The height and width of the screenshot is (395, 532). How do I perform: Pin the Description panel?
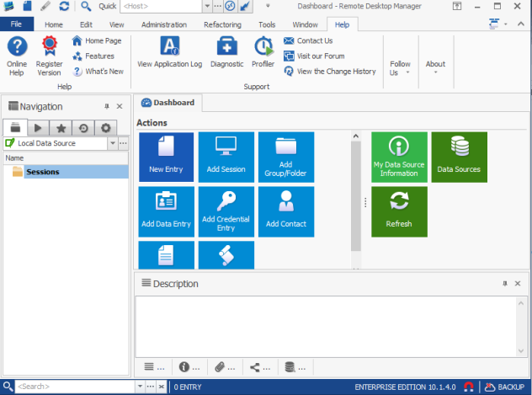point(505,283)
